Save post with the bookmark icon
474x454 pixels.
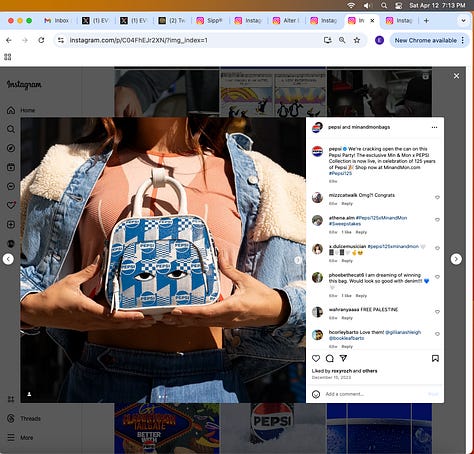tap(435, 358)
